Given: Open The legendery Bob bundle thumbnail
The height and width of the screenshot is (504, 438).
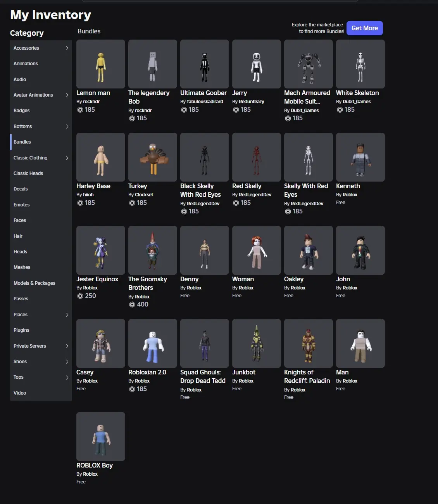Looking at the screenshot, I should coord(153,64).
